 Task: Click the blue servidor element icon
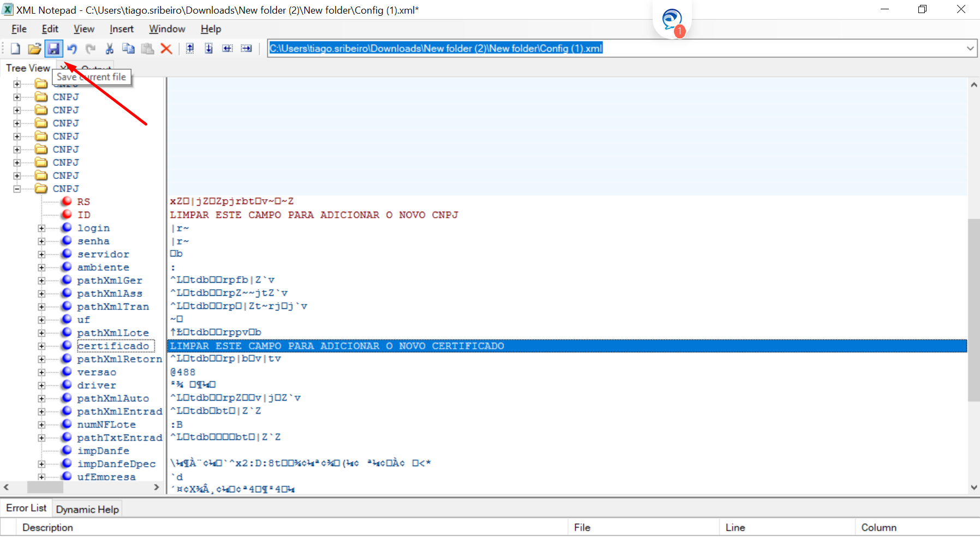click(67, 254)
